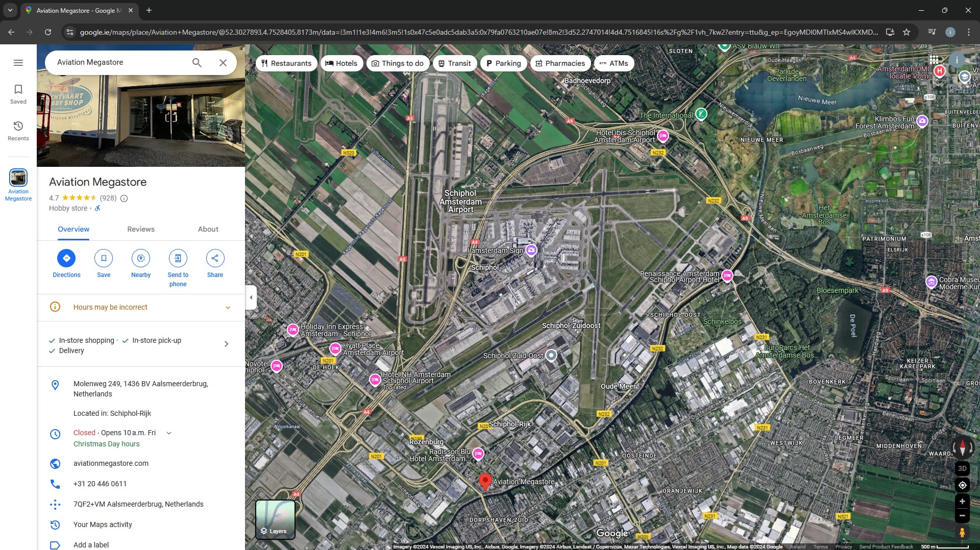Select the Overview tab
The width and height of the screenshot is (980, 550).
73,230
